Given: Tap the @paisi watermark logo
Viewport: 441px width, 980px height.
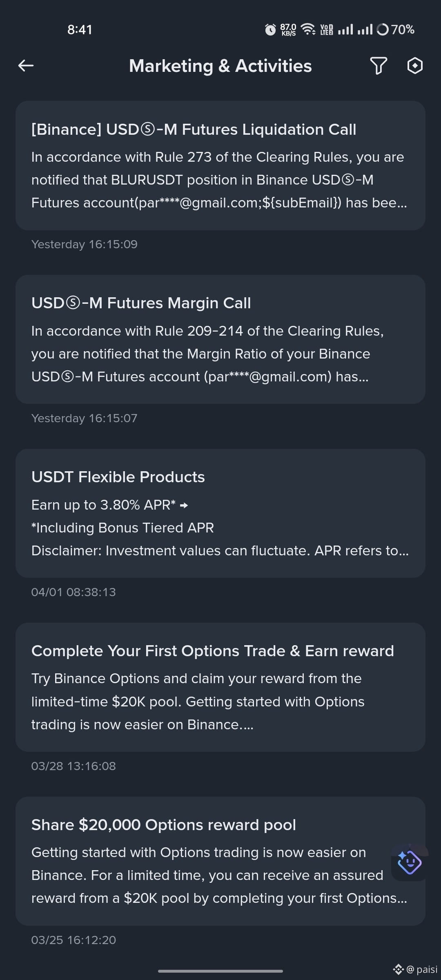Looking at the screenshot, I should pos(415,969).
